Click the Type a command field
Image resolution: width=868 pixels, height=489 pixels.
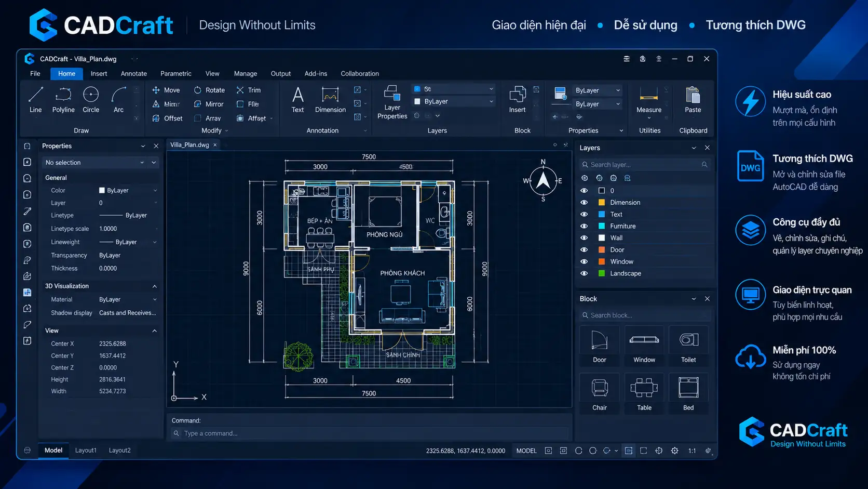coord(370,433)
